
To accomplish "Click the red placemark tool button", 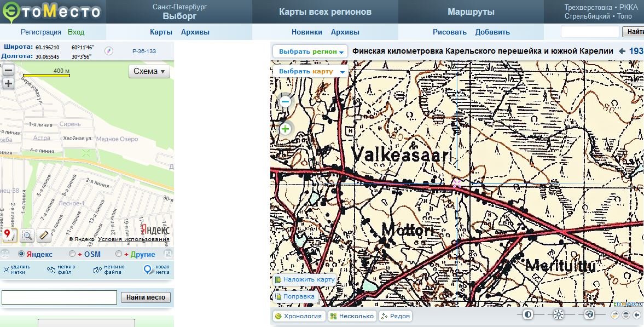I will point(9,236).
